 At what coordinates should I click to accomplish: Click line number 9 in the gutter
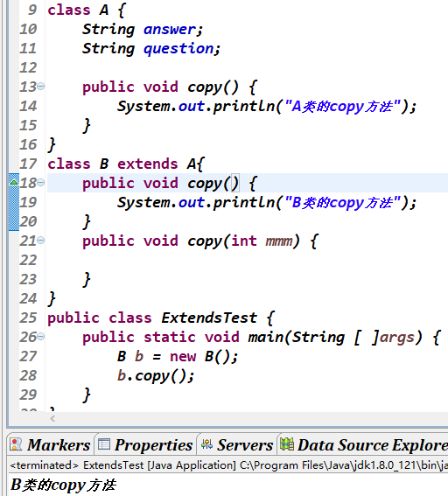pos(32,10)
